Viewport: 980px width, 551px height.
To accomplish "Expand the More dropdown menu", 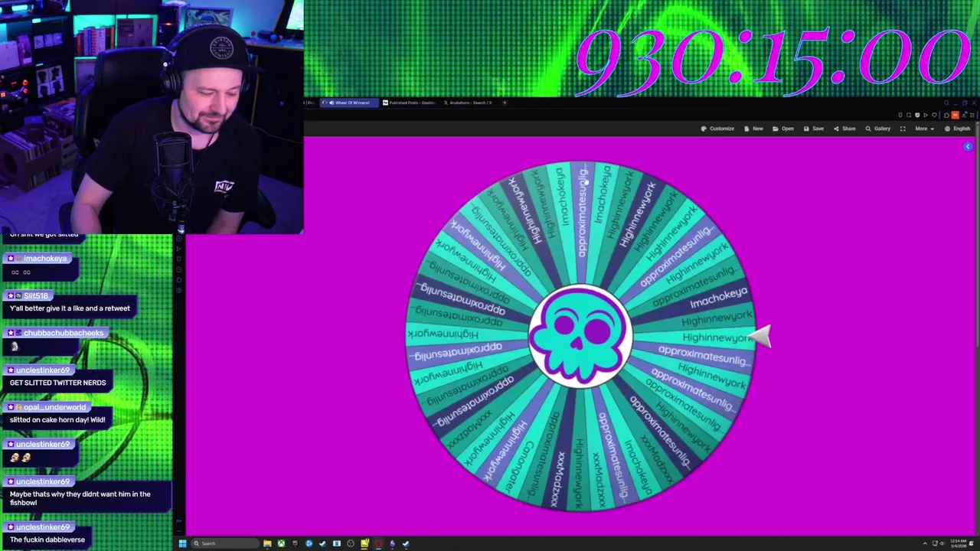I will click(x=924, y=129).
